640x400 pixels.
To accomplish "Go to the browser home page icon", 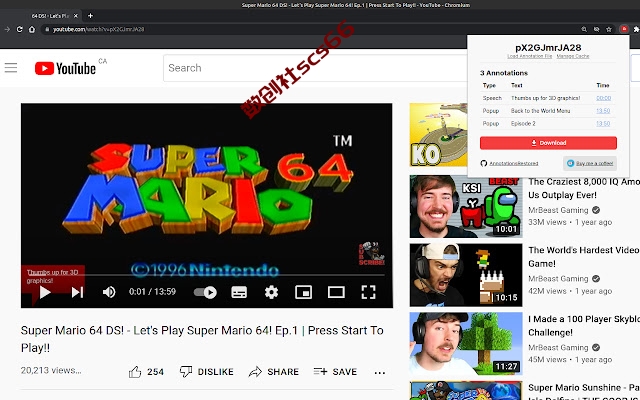I will coord(32,29).
